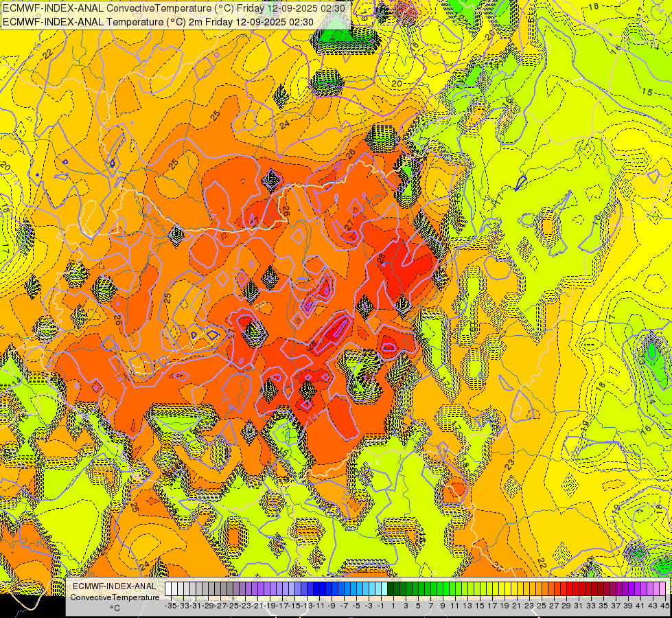Pick the white swatch above legend -35
Image resolution: width=672 pixels, height=618 pixels.
coord(168,589)
